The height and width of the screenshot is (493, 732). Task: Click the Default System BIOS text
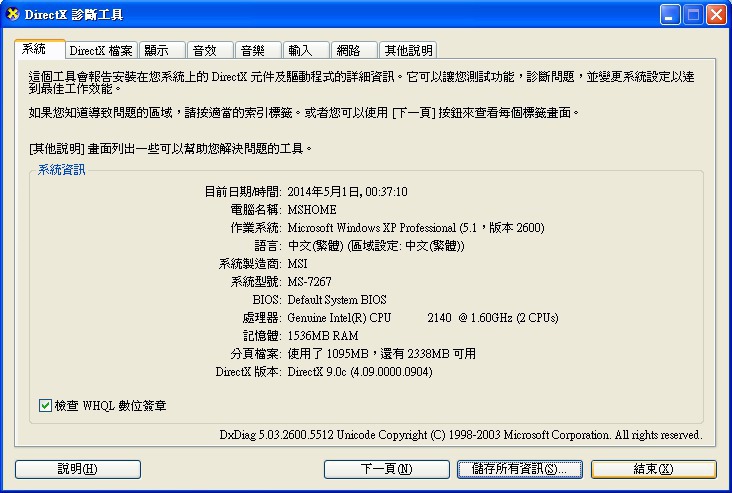point(337,300)
